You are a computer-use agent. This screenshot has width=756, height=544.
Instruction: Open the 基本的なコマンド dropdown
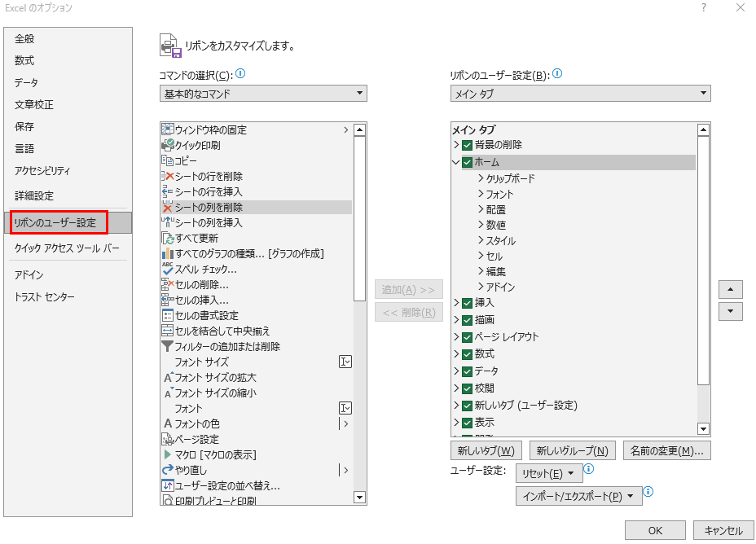coord(263,94)
